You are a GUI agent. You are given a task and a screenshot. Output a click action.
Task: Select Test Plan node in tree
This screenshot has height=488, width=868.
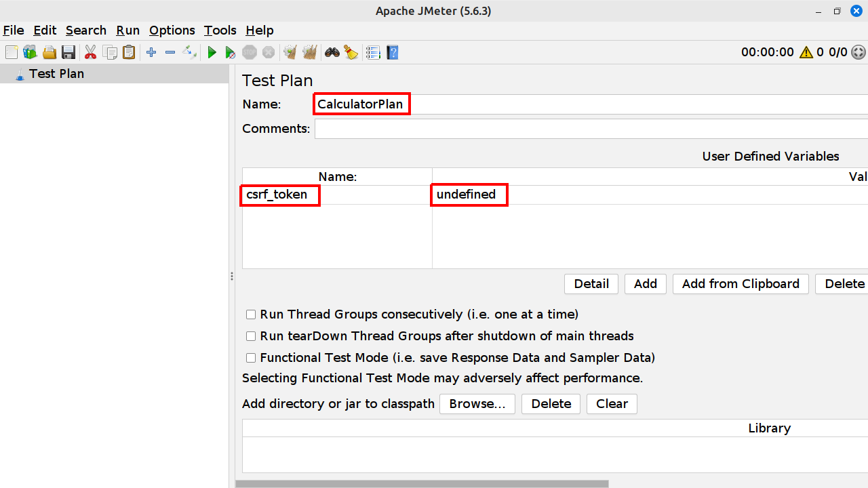(56, 74)
